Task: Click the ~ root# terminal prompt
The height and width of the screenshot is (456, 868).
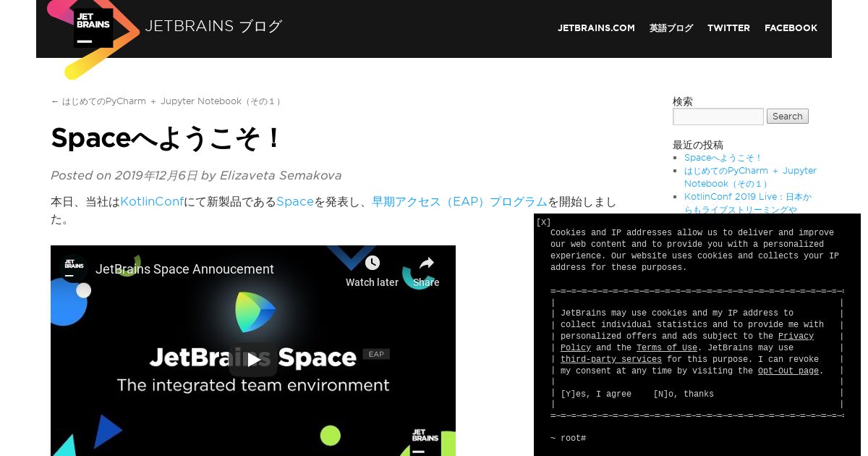Action: coord(568,439)
